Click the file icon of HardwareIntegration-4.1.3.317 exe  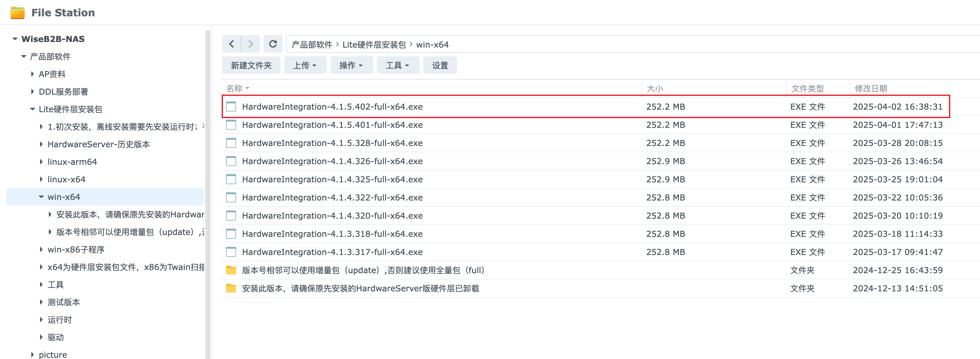tap(231, 252)
